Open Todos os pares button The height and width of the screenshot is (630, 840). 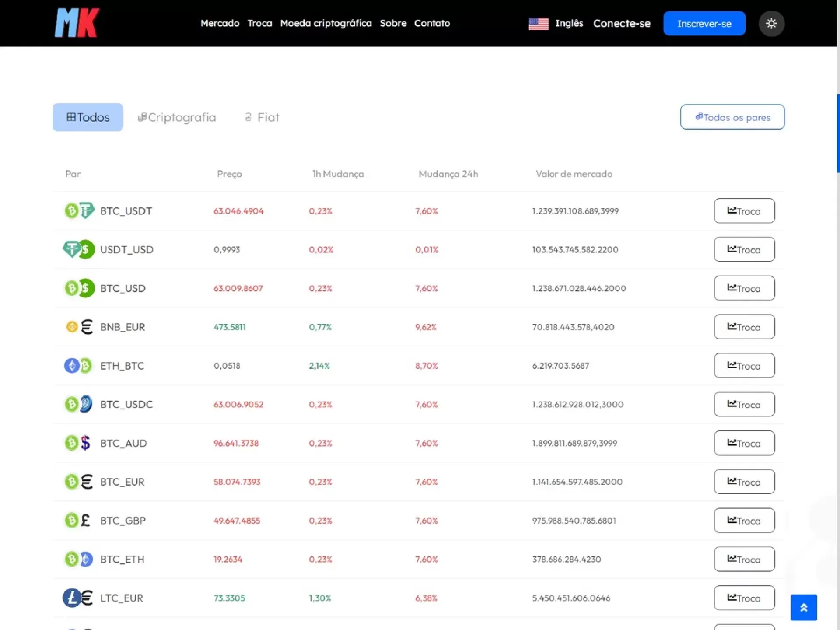click(x=732, y=117)
